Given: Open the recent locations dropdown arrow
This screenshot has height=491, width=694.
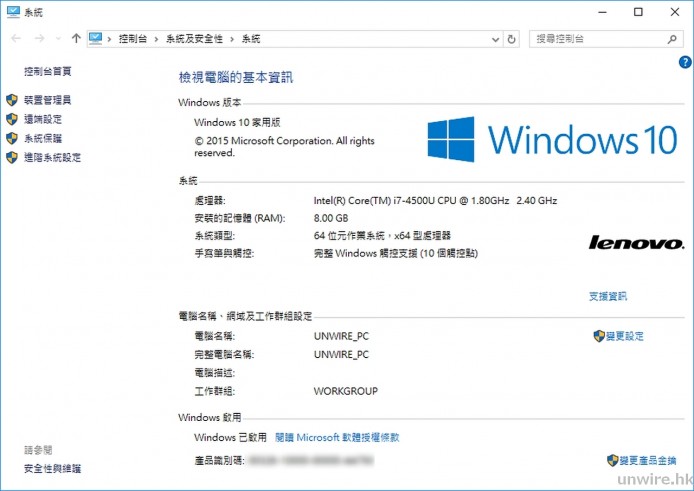Looking at the screenshot, I should coord(58,39).
